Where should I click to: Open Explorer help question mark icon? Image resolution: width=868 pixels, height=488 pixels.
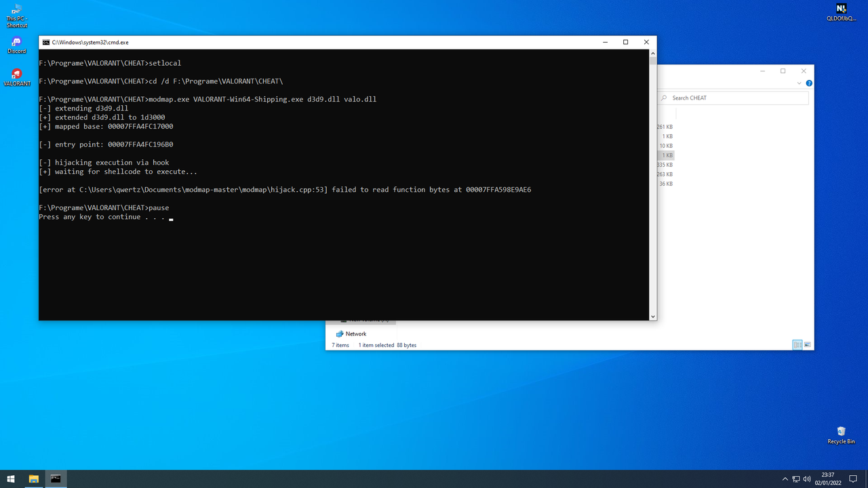808,82
